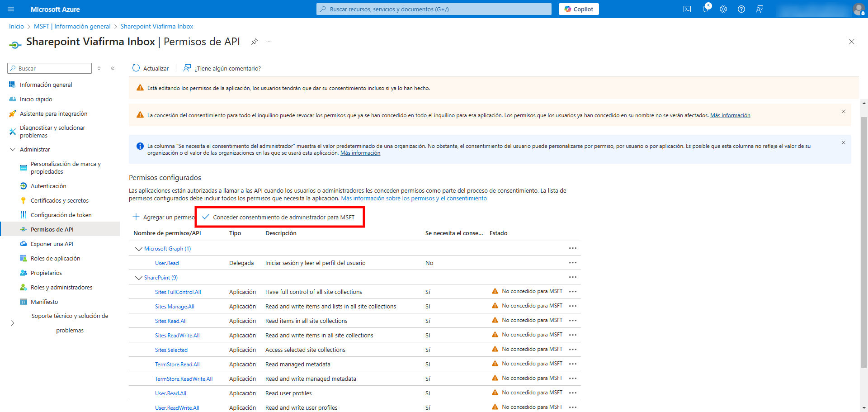Open ellipsis menu for Sites.ReadWrite.All row

573,335
